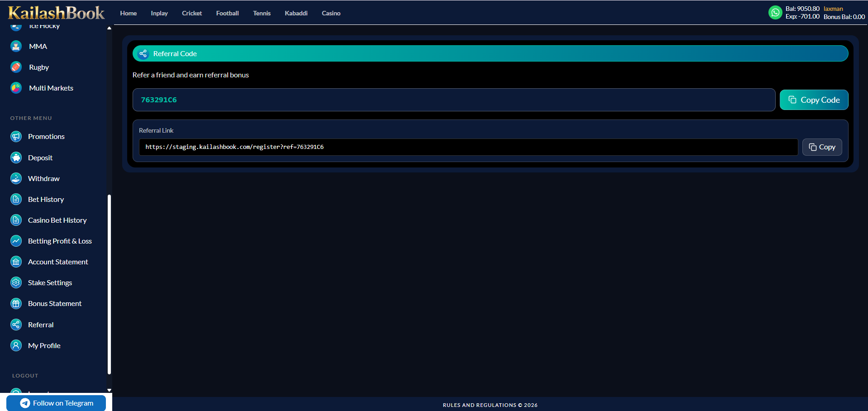Click the Multi Markets pie icon
This screenshot has height=411, width=868.
(x=16, y=88)
